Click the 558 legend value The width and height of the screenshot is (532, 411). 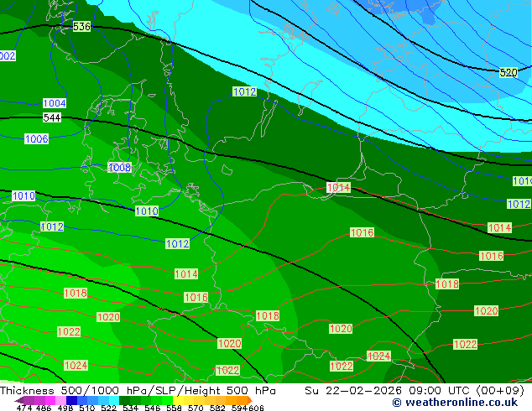174,408
